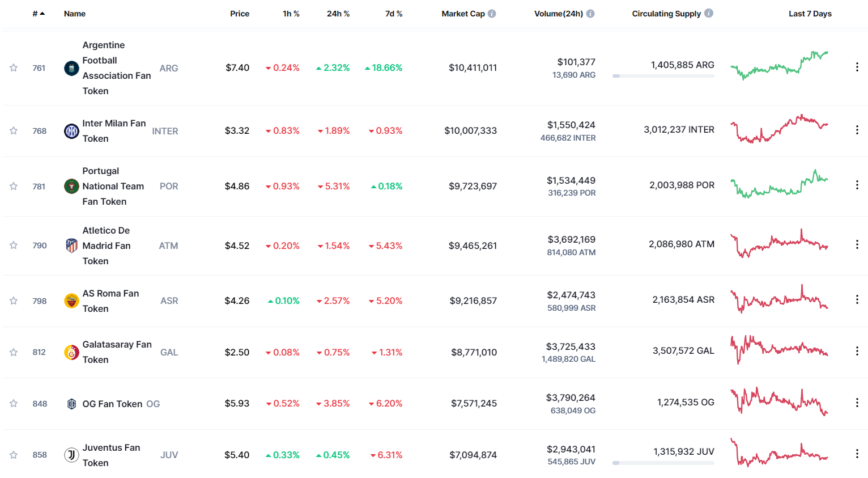Click the AS Roma token logo
Viewport: 868px width, 478px height.
coord(71,301)
